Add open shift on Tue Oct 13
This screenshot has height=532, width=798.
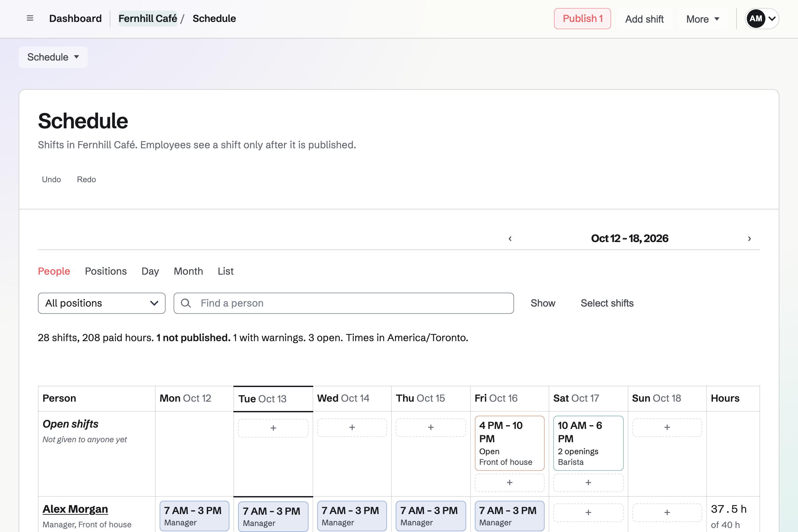[x=273, y=428]
